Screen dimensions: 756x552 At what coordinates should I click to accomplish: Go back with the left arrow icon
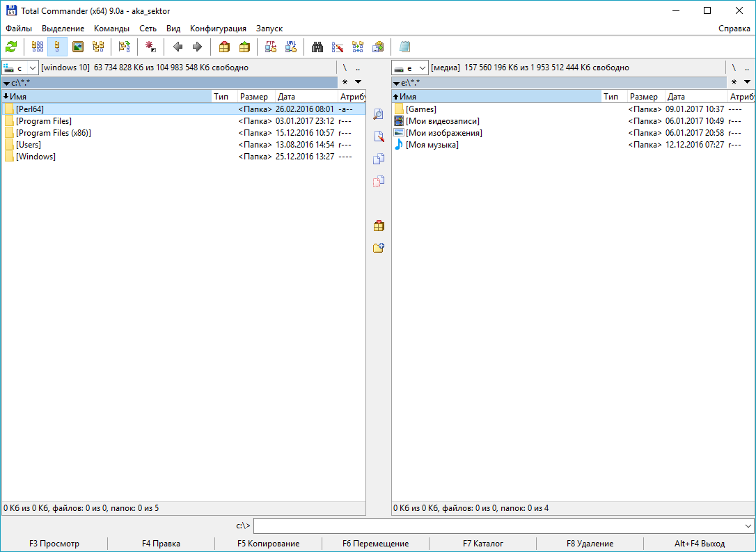tap(178, 47)
